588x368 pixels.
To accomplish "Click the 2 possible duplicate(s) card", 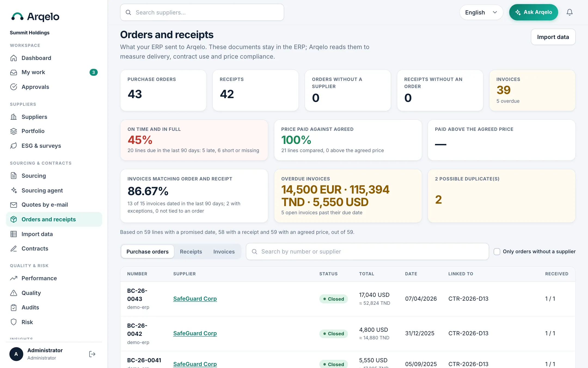I will [501, 196].
